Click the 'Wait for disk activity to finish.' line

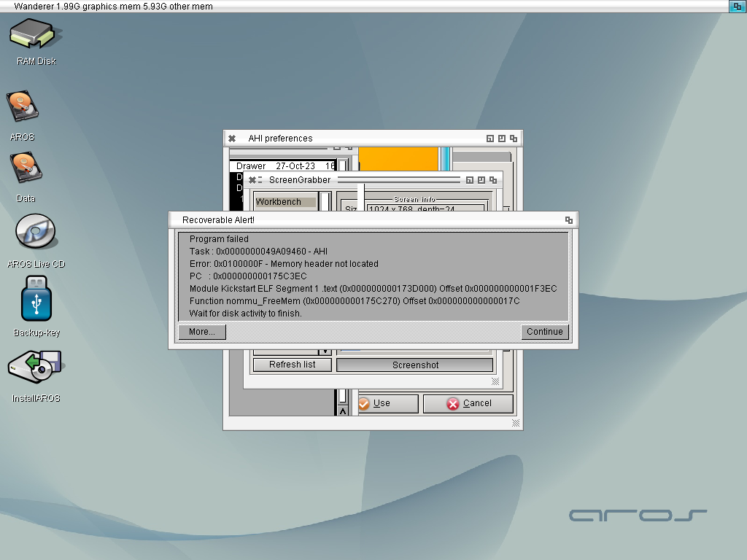(245, 314)
